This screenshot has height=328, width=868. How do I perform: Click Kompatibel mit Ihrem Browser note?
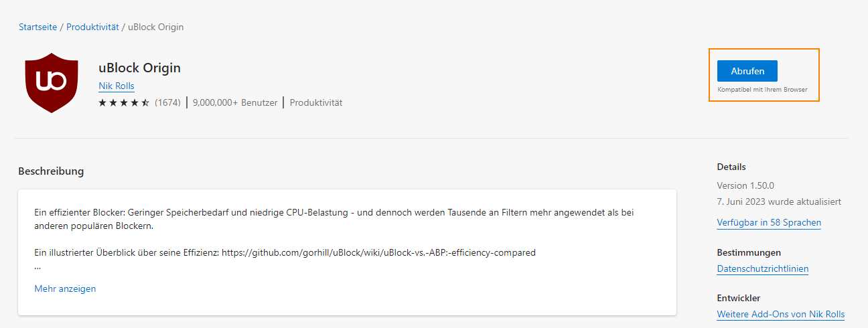(x=763, y=89)
